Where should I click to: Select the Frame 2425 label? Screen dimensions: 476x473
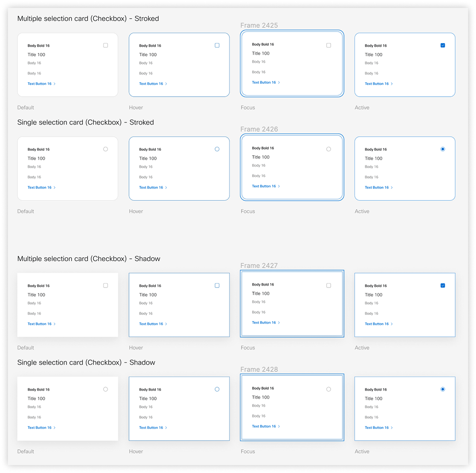pyautogui.click(x=259, y=25)
